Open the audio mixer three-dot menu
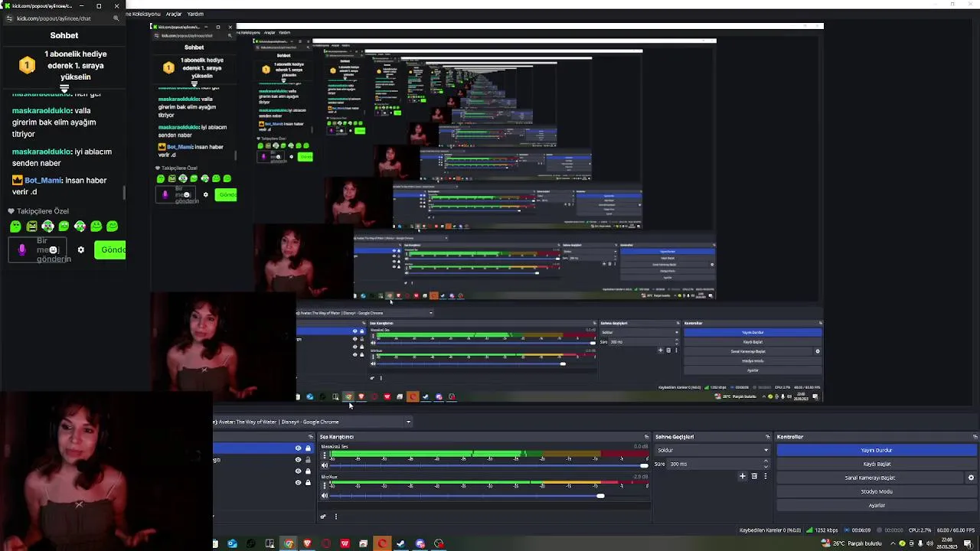The height and width of the screenshot is (551, 980). click(335, 517)
